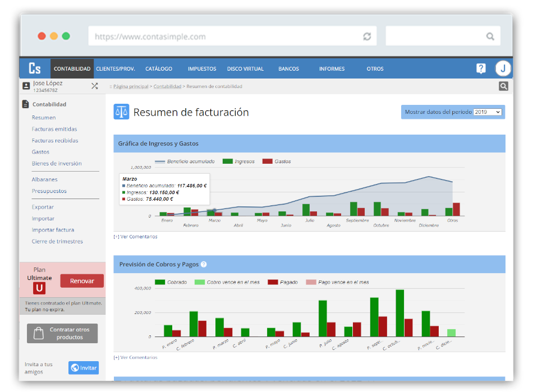
Task: Toggle the Ingresos legend series in the chart
Action: [238, 162]
